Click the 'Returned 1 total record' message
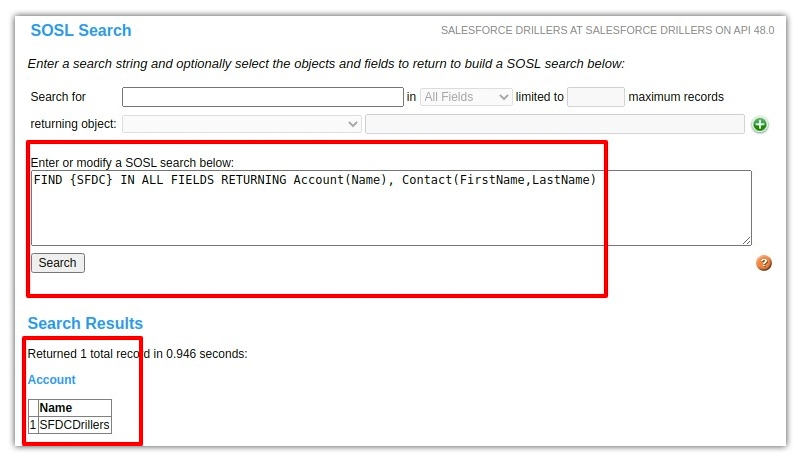Viewport: 800px width, 462px height. coord(137,353)
